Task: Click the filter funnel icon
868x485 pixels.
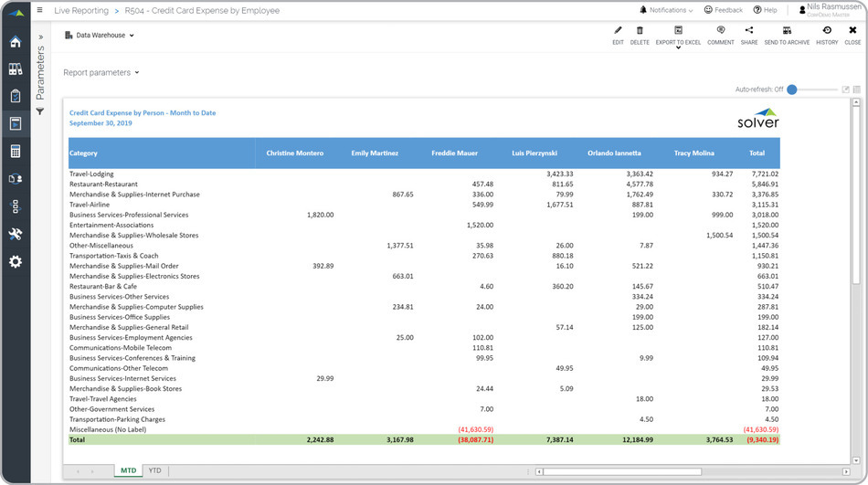Action: pos(40,111)
